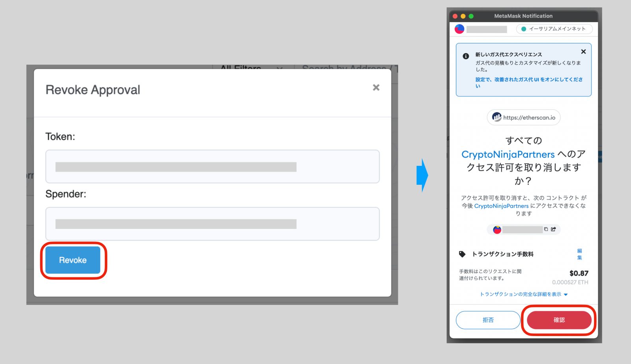Confirm the revoke with the 確認 button

pos(559,320)
